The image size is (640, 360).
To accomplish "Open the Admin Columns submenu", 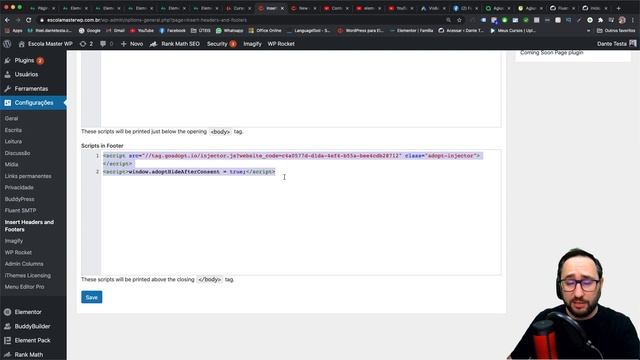I will [x=24, y=264].
